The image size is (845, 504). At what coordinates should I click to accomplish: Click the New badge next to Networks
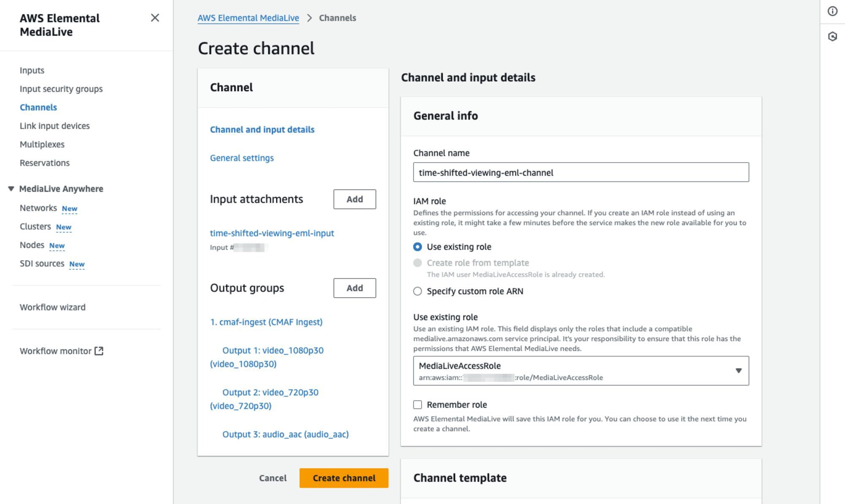[x=70, y=209]
